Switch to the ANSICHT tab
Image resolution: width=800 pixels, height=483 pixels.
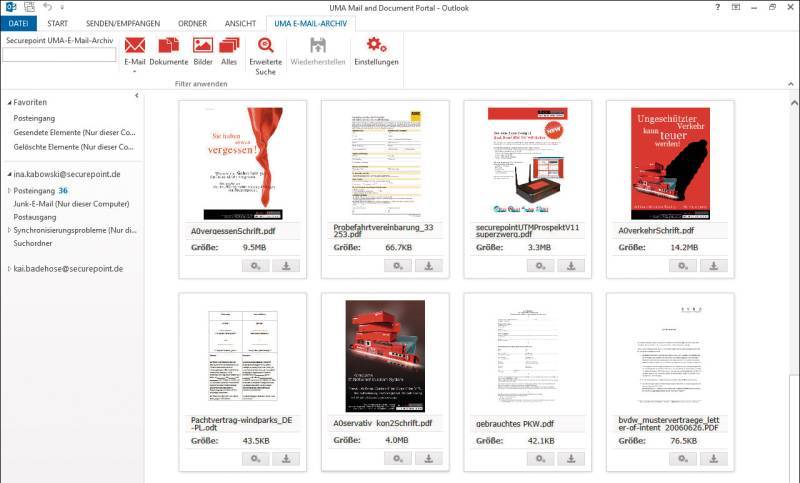tap(240, 23)
